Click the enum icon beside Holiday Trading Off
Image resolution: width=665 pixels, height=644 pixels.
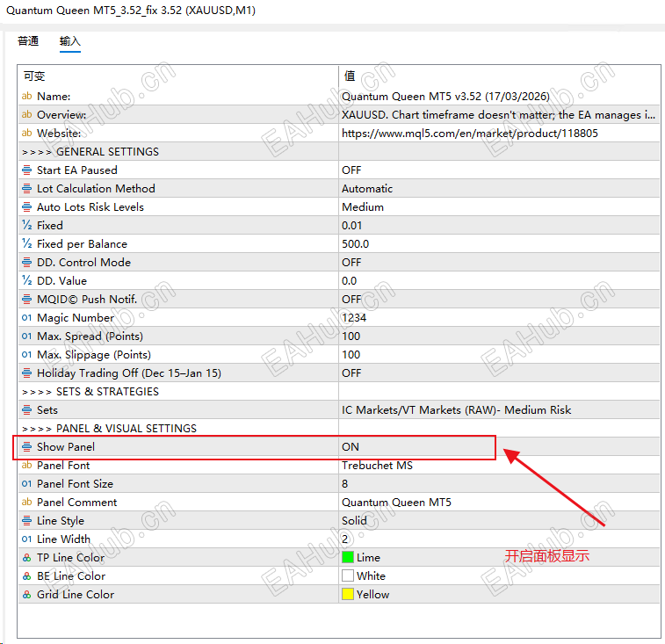click(x=26, y=373)
